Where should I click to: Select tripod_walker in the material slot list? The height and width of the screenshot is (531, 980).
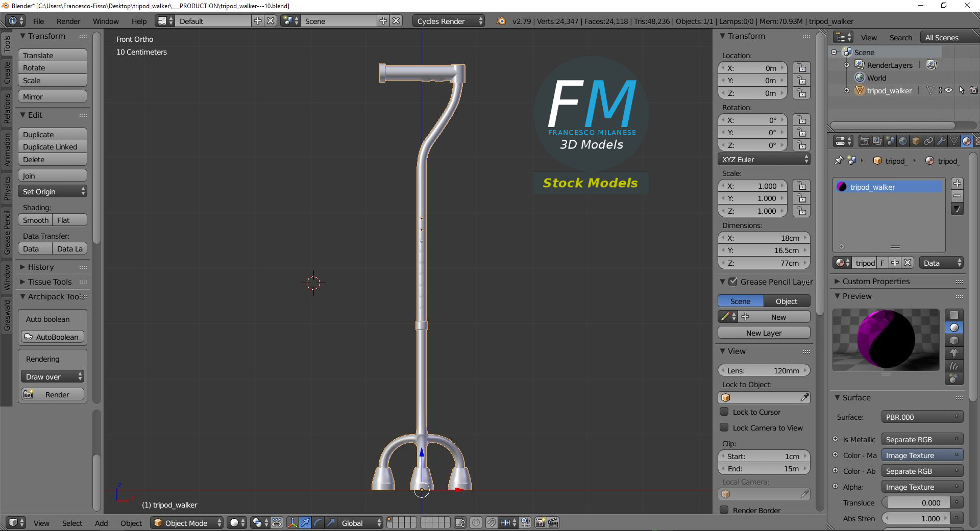coord(889,187)
